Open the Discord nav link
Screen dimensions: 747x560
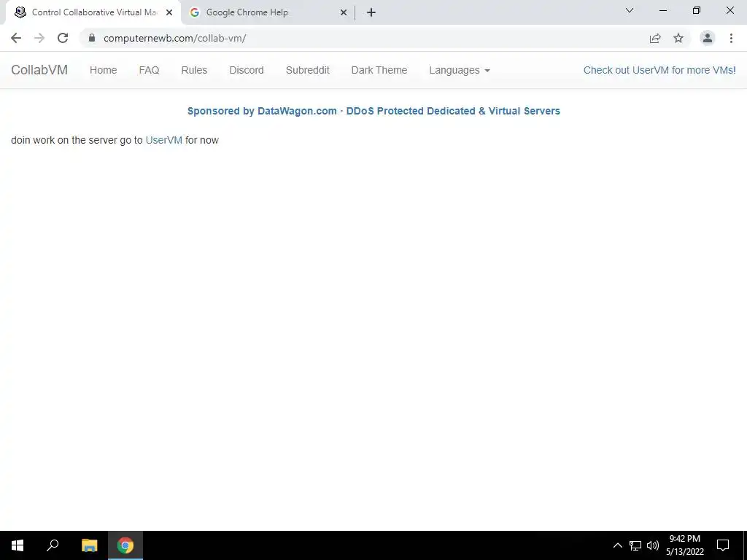247,70
